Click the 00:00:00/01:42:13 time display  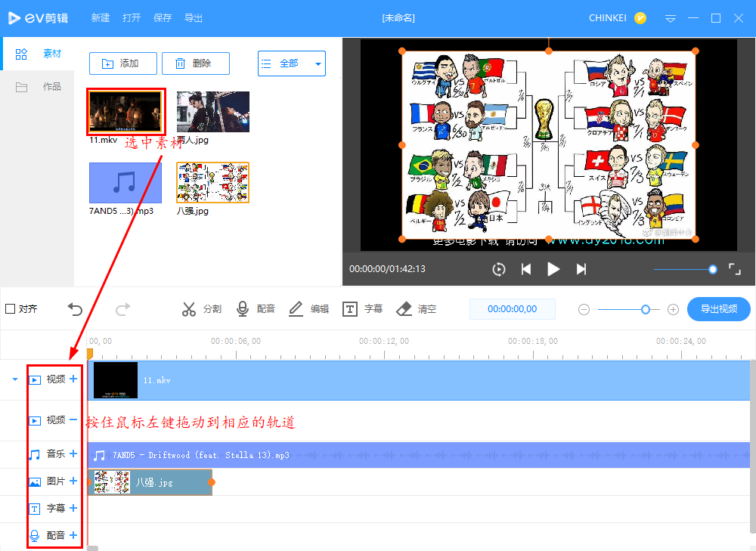click(387, 269)
